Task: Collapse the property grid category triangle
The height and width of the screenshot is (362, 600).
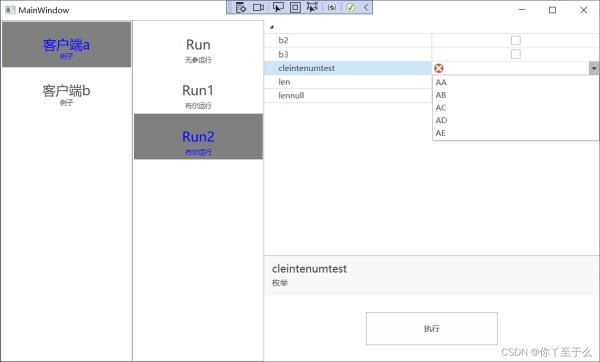Action: pos(272,27)
